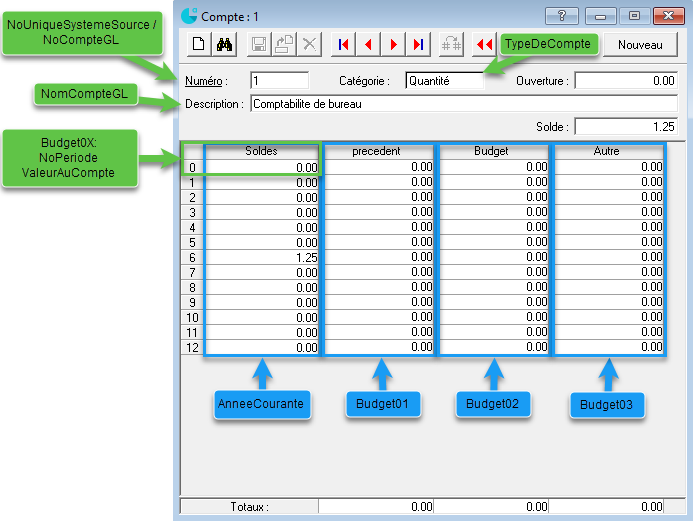693x521 pixels.
Task: Click the Numéro input field
Action: coord(279,80)
